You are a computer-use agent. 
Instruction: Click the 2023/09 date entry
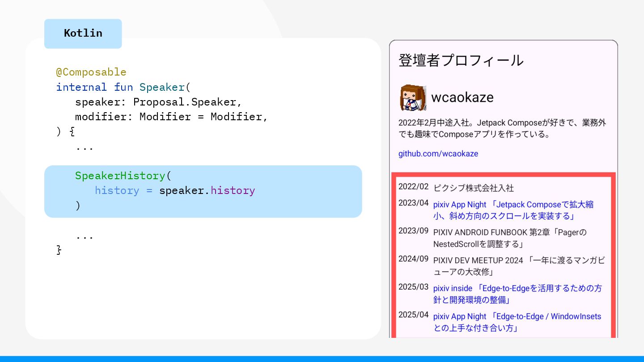413,231
